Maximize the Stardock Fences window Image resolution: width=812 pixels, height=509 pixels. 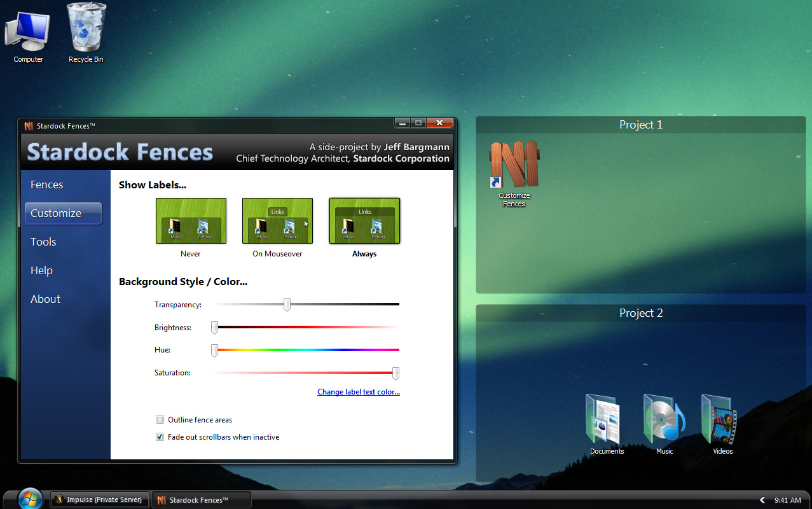coord(418,123)
